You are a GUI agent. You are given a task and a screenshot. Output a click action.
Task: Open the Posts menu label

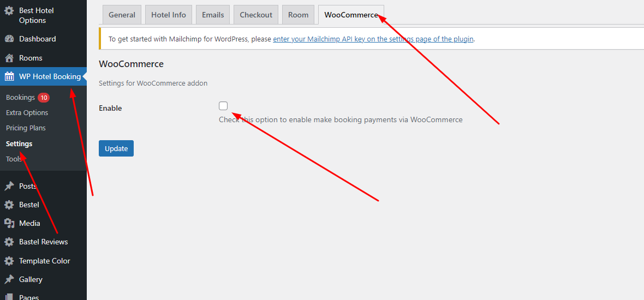(x=28, y=187)
